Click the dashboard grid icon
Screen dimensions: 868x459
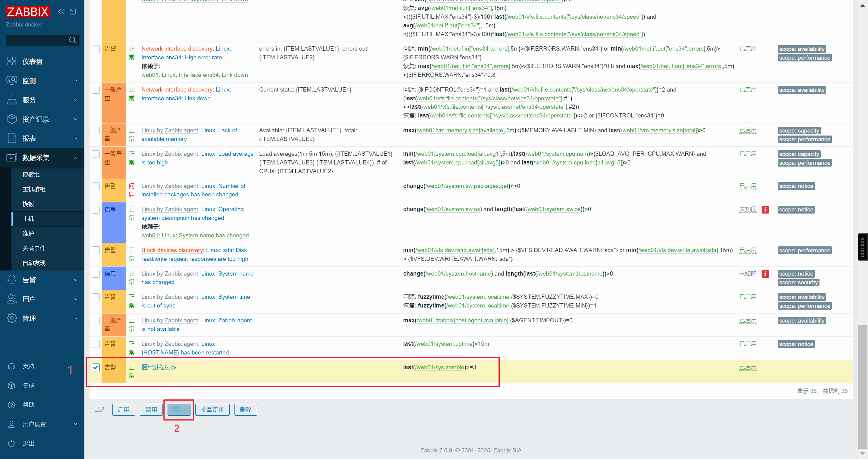click(11, 61)
